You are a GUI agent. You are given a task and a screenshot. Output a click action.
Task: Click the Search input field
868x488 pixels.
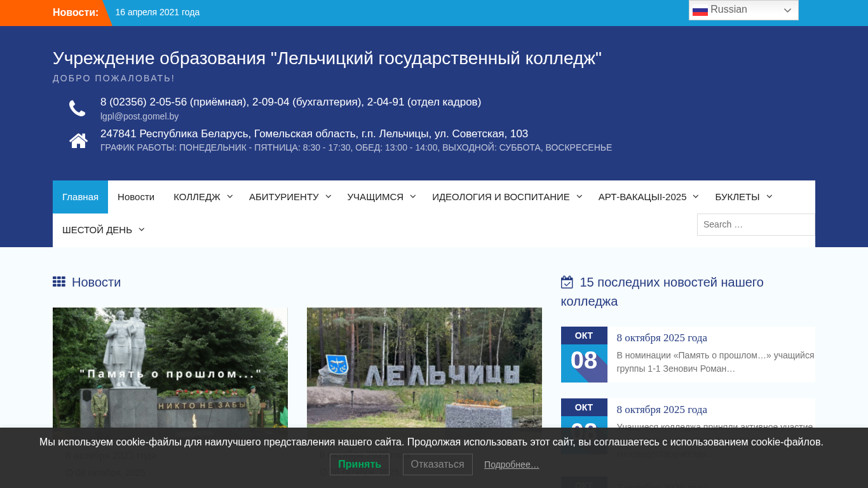(x=756, y=224)
